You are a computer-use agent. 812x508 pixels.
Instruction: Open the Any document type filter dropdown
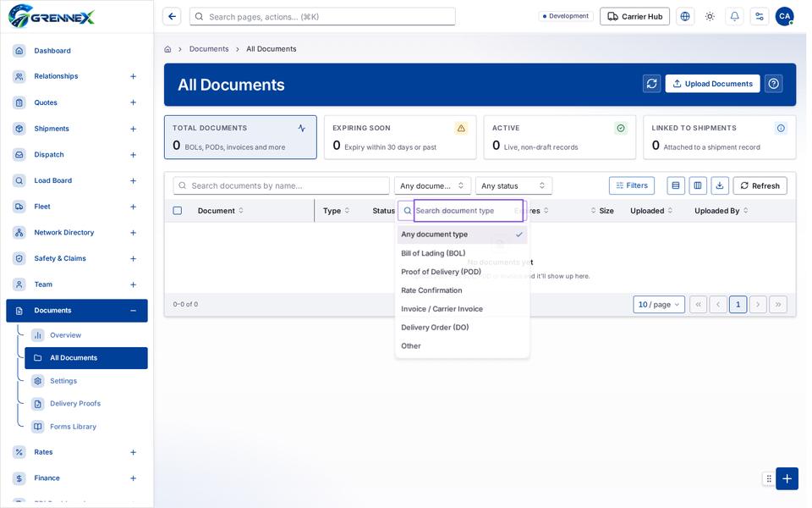click(x=432, y=185)
